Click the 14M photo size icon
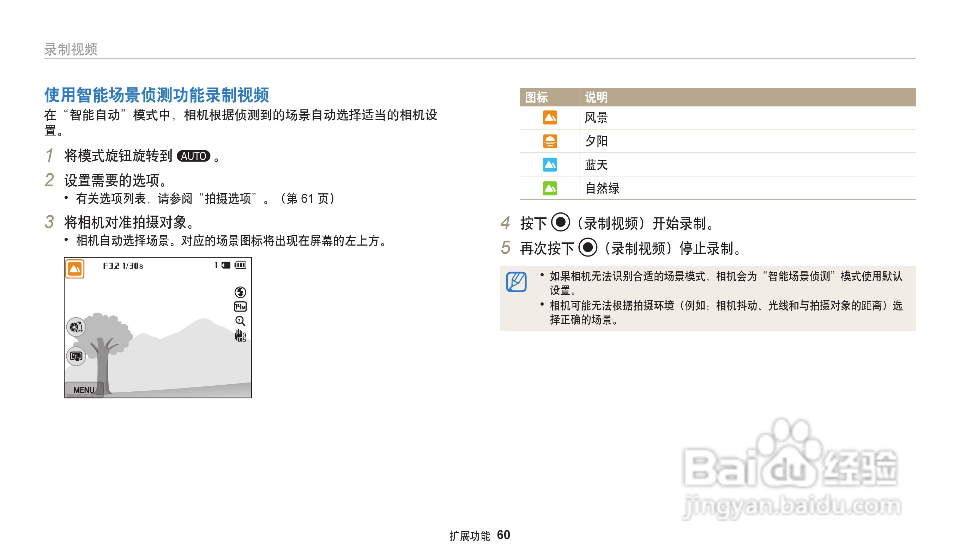The width and height of the screenshot is (960, 560). point(240,307)
